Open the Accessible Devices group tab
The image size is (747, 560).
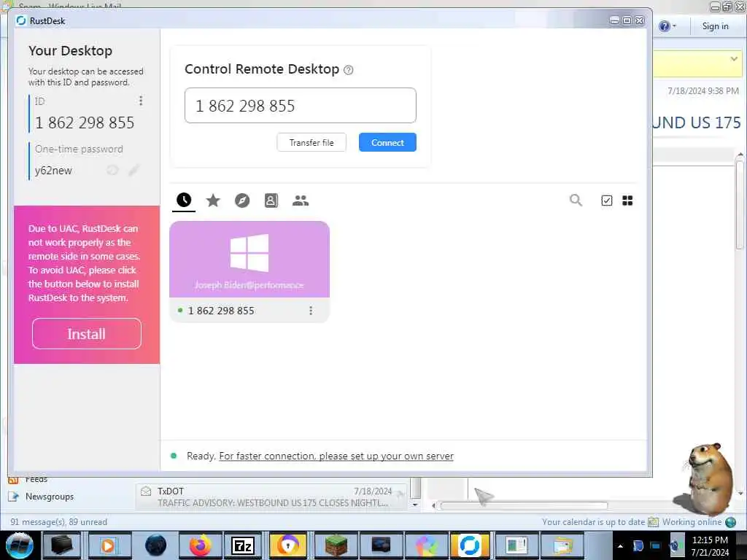tap(301, 201)
